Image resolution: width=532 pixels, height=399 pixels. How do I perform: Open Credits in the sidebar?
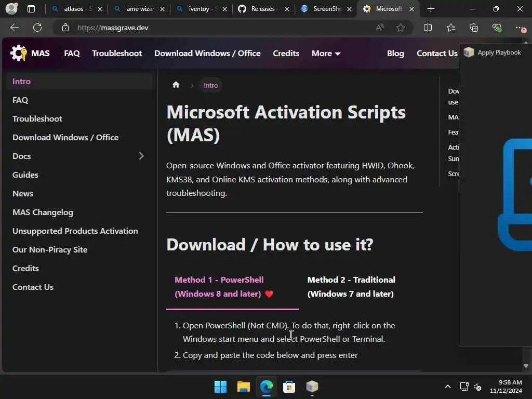(x=79, y=269)
